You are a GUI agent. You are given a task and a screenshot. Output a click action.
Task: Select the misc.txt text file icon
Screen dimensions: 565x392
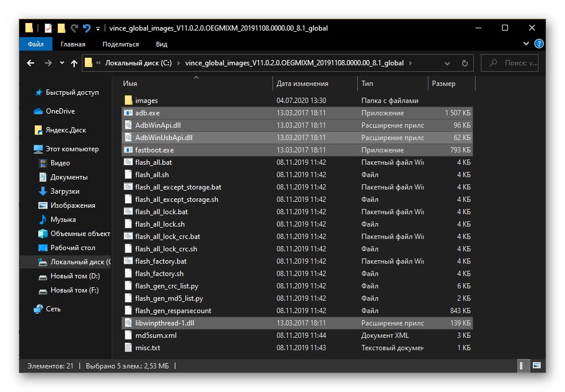pos(128,348)
